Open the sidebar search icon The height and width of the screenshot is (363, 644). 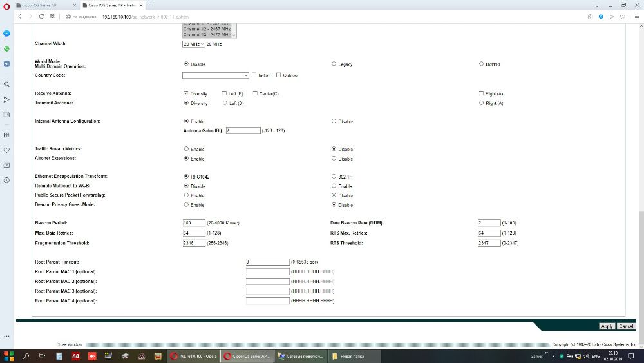[x=6, y=84]
